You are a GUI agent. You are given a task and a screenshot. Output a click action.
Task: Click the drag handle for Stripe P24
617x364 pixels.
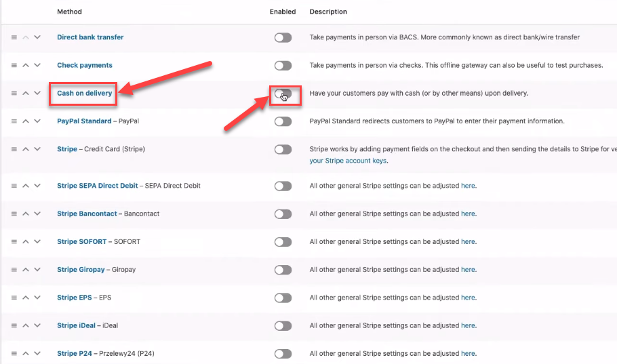(x=14, y=353)
